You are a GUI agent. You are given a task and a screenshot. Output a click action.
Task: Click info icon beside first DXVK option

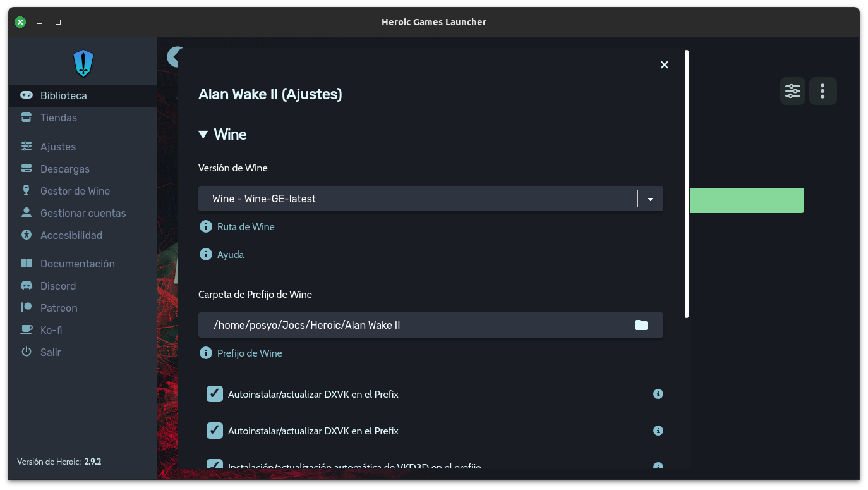click(x=658, y=394)
